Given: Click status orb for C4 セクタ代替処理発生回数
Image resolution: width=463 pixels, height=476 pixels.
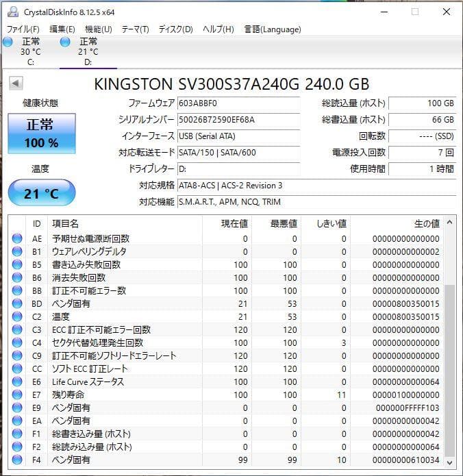Looking at the screenshot, I should (17, 342).
